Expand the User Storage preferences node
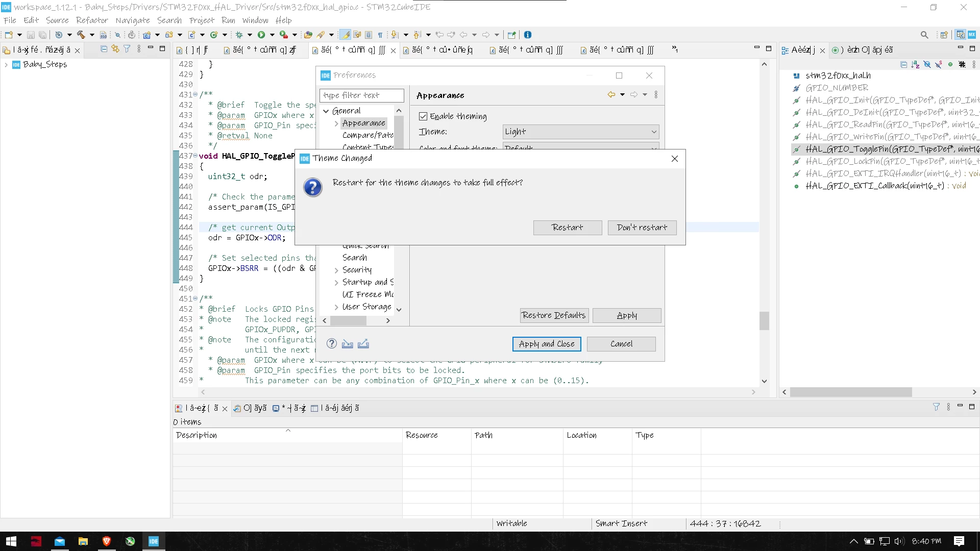This screenshot has width=980, height=551. pyautogui.click(x=336, y=307)
